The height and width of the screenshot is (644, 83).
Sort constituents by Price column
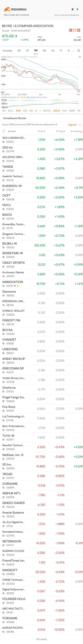click(x=41, y=131)
